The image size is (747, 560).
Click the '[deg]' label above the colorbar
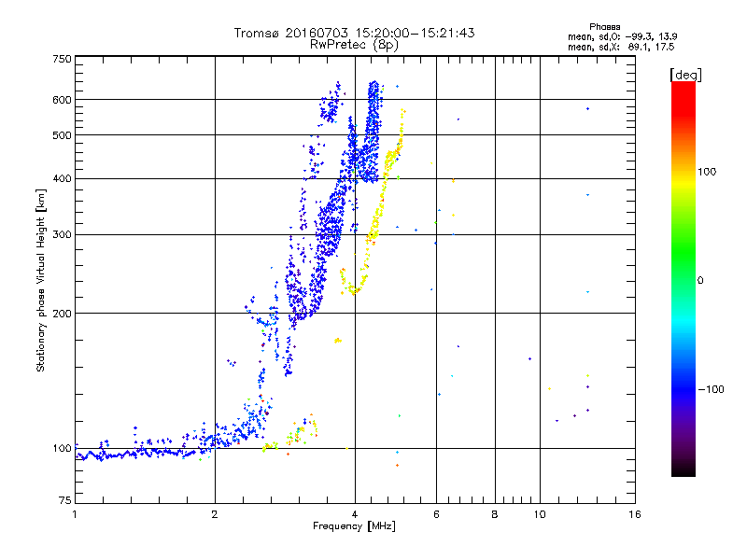pyautogui.click(x=685, y=76)
